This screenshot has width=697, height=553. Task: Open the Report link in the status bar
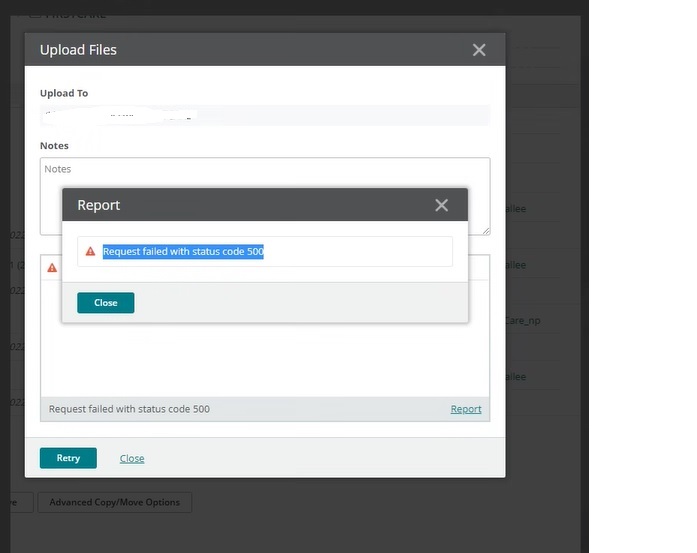click(466, 409)
